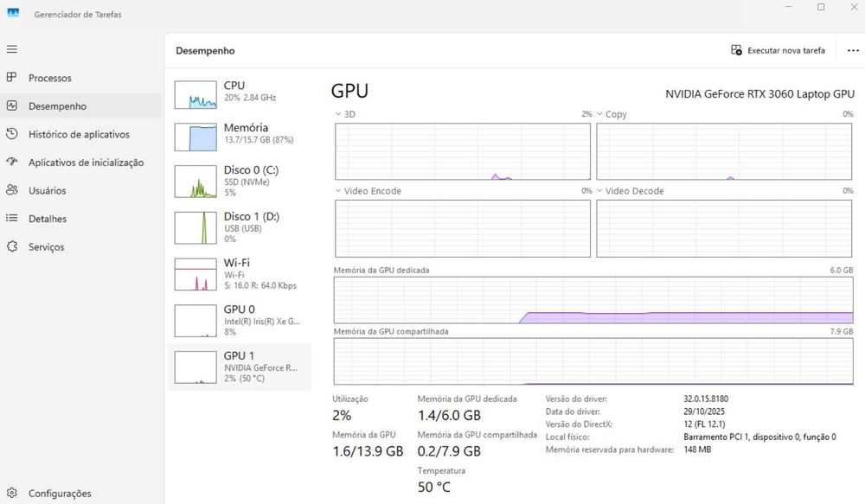Click the Video Decode graph area

[724, 228]
